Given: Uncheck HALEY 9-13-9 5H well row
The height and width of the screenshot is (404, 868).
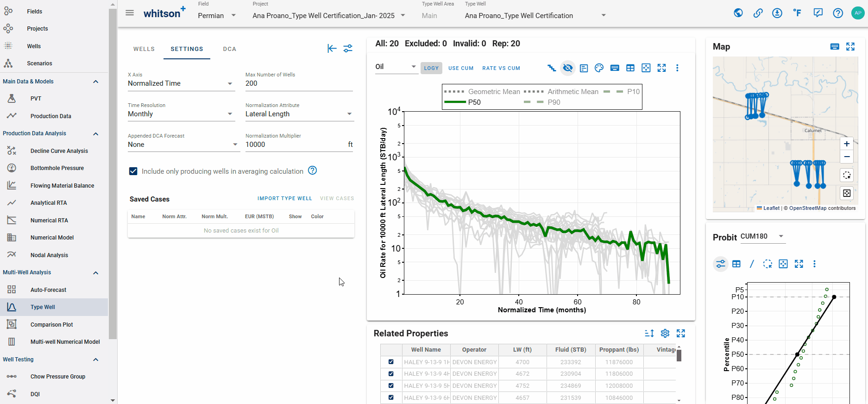Looking at the screenshot, I should [391, 385].
